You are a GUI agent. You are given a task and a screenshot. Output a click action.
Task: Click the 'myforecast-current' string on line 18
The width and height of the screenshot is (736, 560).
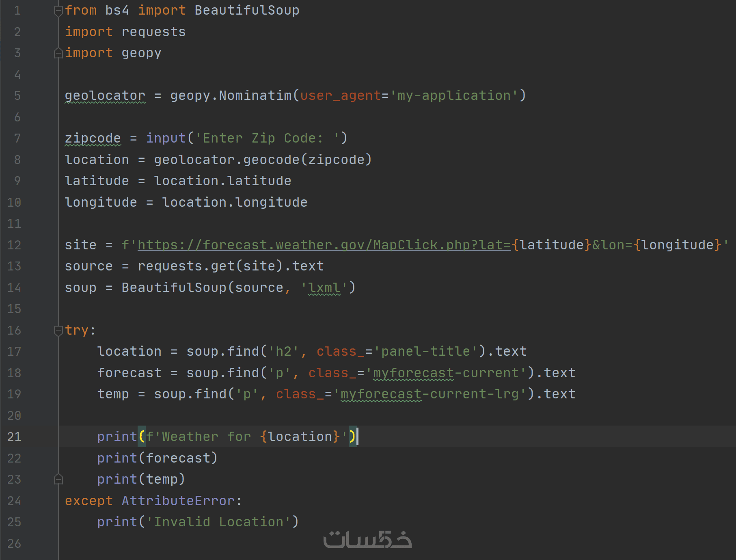tap(446, 373)
